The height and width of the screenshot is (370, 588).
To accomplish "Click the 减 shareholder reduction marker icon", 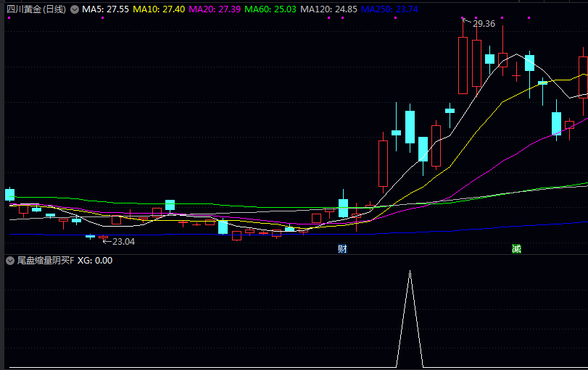I will [516, 249].
